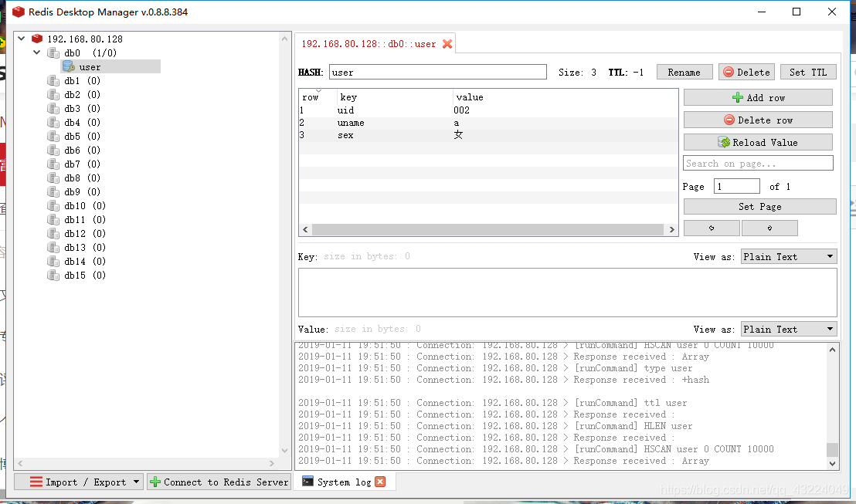This screenshot has height=504, width=856.
Task: Click the hash table horizontal scrollbar track
Action: pos(488,230)
